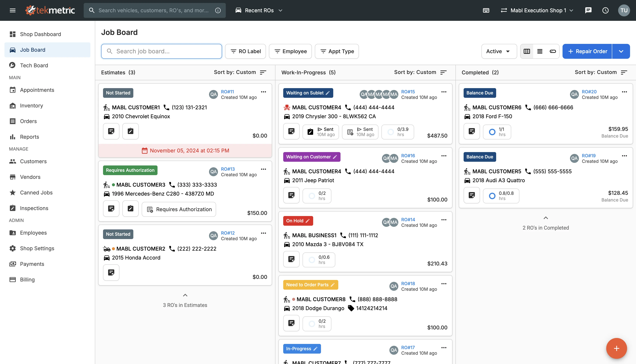
Task: Go to Tech Board in sidebar
Action: pos(34,65)
